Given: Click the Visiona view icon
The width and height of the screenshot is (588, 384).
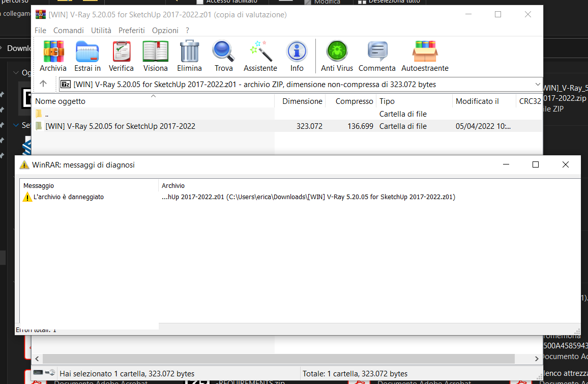Looking at the screenshot, I should (x=155, y=56).
